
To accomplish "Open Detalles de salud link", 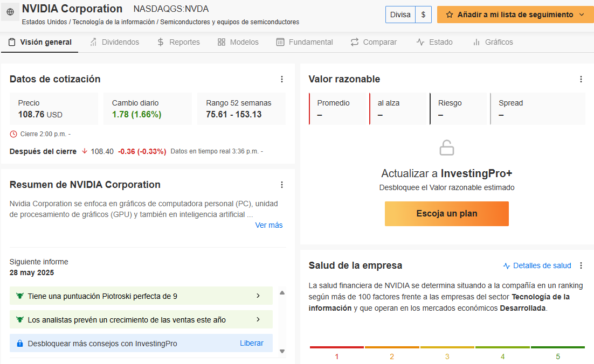I will (542, 265).
